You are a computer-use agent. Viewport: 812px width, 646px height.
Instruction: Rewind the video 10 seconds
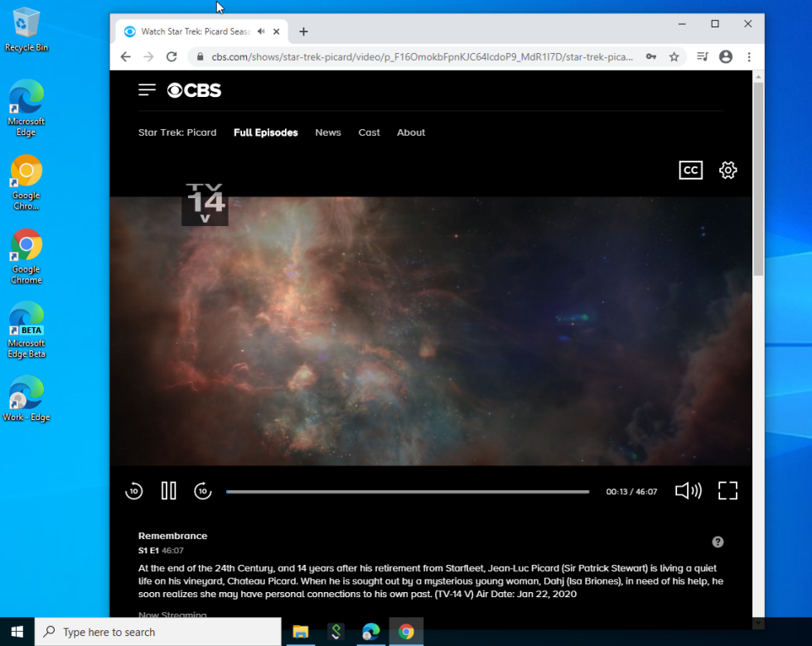click(x=133, y=490)
